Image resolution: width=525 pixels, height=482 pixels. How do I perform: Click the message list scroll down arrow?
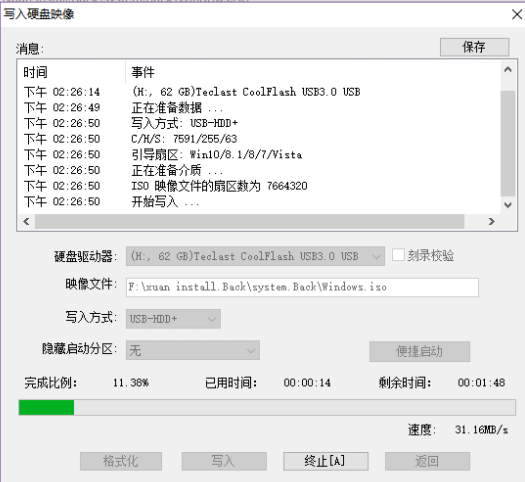point(508,205)
